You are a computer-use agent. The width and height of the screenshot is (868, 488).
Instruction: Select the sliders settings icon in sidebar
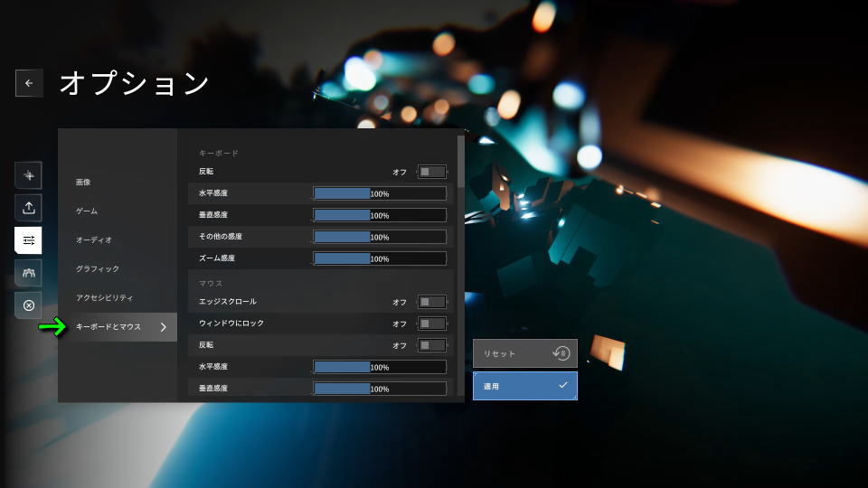tap(29, 240)
